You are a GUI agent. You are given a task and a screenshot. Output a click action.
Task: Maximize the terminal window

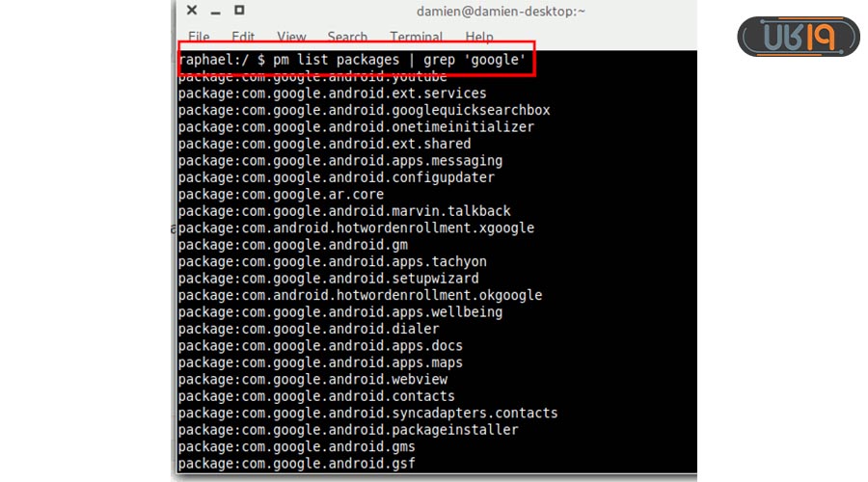point(239,11)
